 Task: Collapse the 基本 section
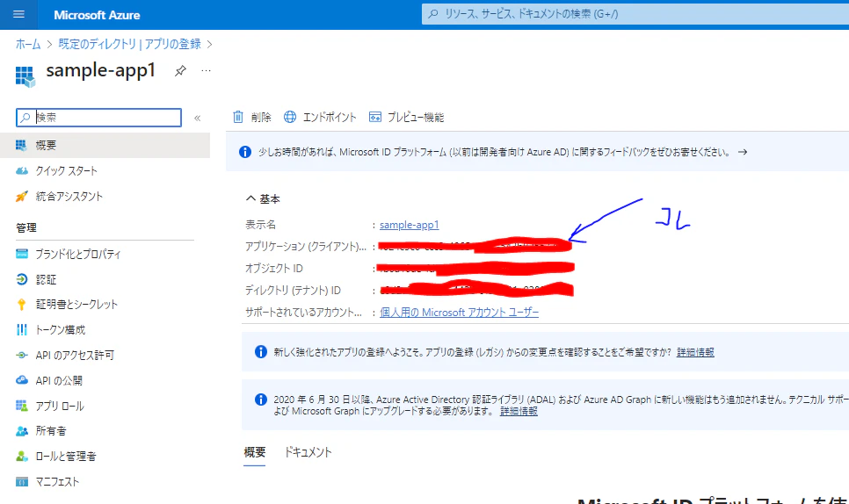coord(263,199)
